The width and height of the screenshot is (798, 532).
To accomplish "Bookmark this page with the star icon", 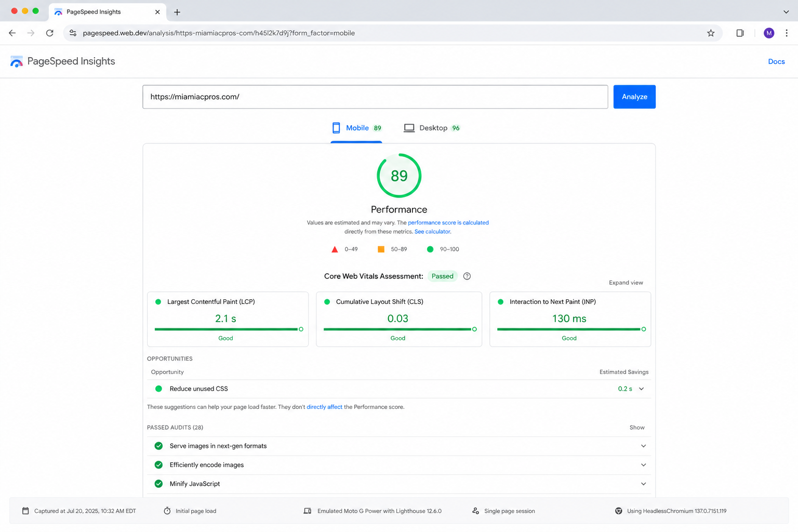I will coord(711,33).
